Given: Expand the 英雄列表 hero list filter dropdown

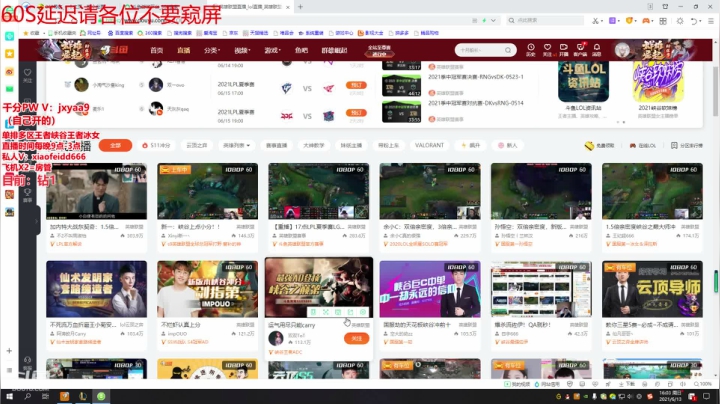Looking at the screenshot, I should pos(236,146).
